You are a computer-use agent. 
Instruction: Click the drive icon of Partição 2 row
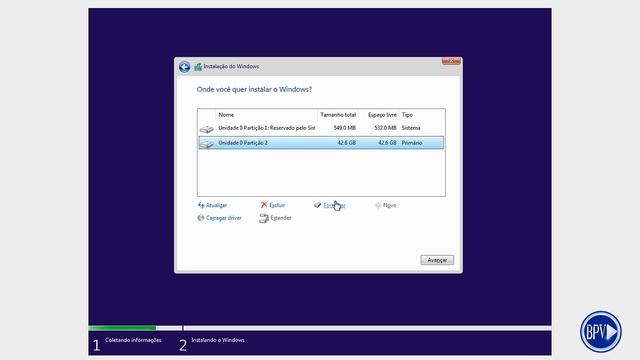click(x=207, y=143)
